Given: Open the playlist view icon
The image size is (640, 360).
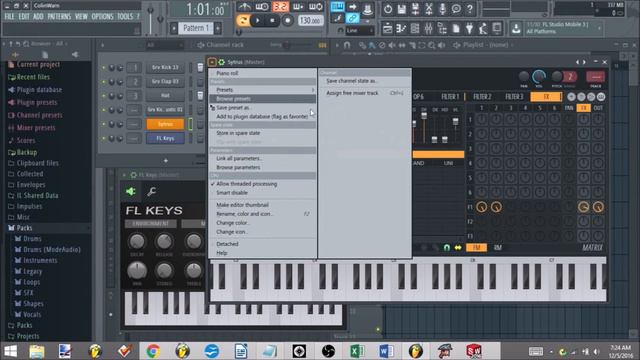Looking at the screenshot, I should tap(388, 29).
